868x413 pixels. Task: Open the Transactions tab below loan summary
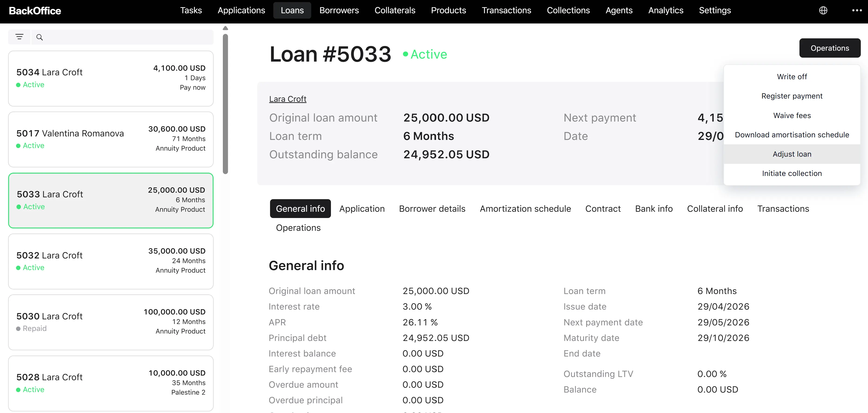tap(783, 209)
